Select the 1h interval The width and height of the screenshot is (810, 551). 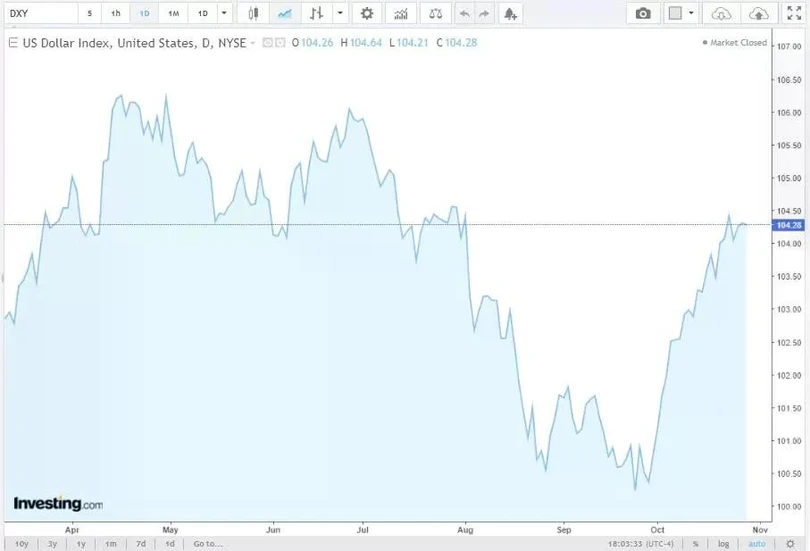pos(116,13)
